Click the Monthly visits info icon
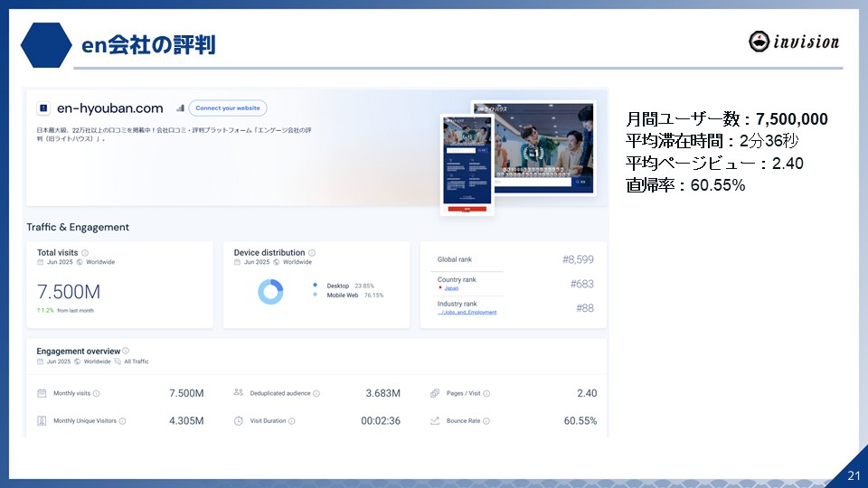Viewport: 868px width, 488px height. [x=97, y=394]
